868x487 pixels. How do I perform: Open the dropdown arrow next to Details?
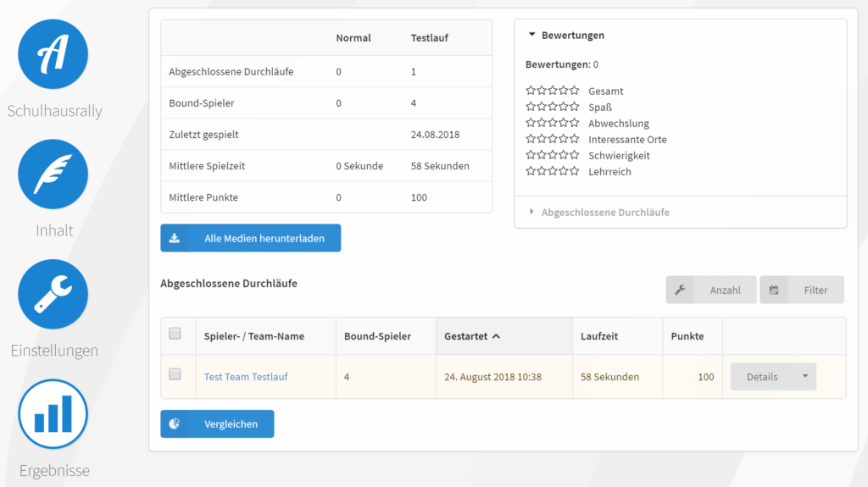[x=804, y=377]
